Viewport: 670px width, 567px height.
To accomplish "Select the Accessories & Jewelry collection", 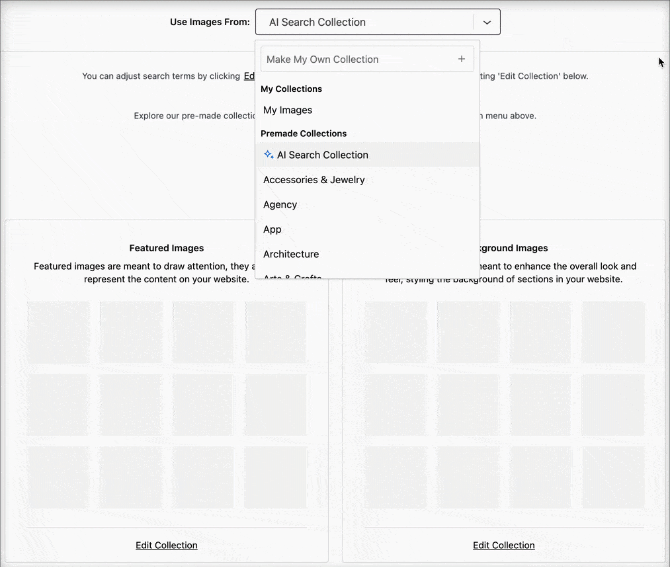I will click(314, 180).
